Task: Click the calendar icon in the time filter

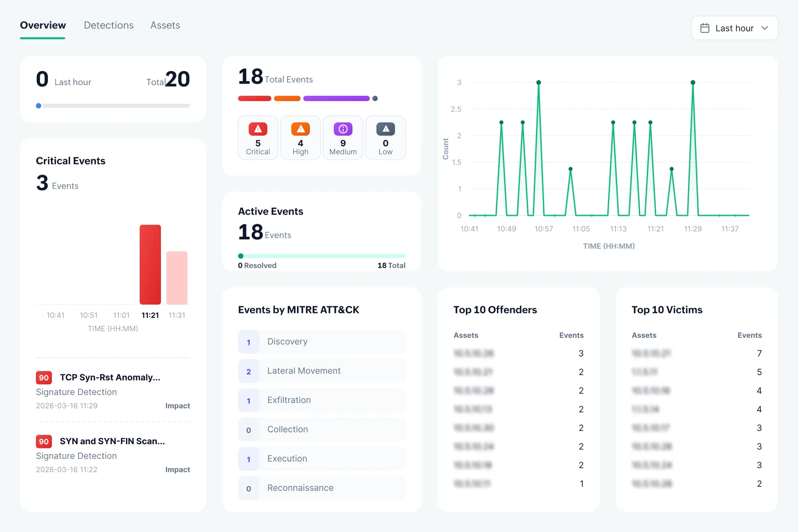Action: pyautogui.click(x=704, y=27)
